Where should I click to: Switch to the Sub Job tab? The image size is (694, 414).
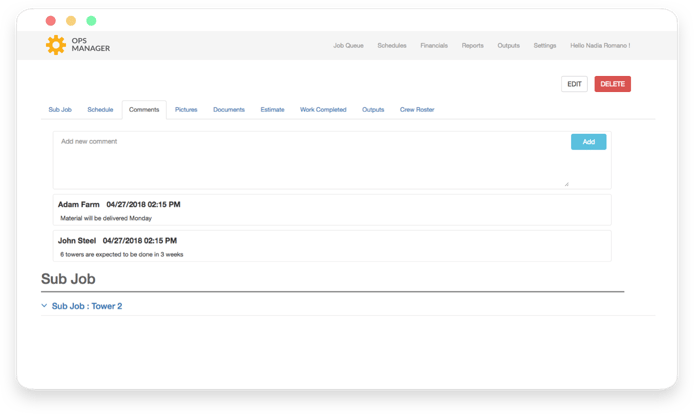tap(60, 110)
